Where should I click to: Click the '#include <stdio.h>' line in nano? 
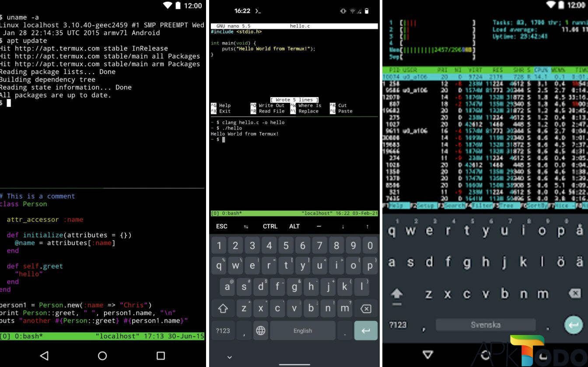236,32
